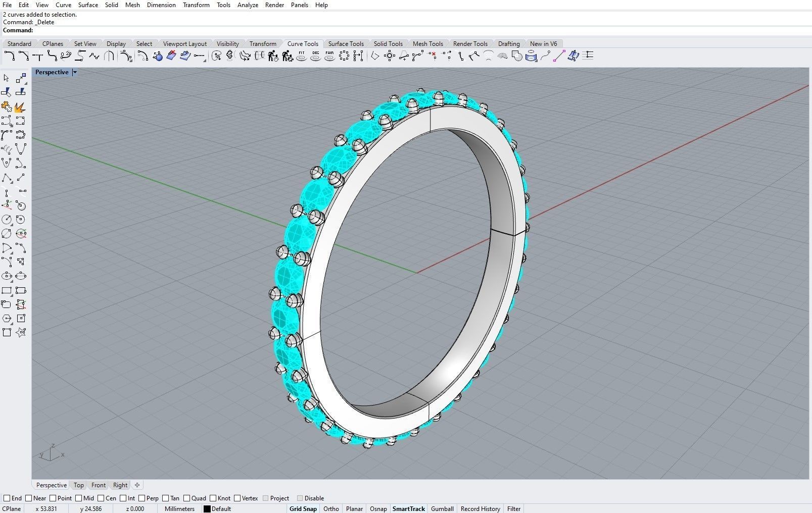Select the ellipse tool
This screenshot has height=513, width=812.
[x=7, y=276]
